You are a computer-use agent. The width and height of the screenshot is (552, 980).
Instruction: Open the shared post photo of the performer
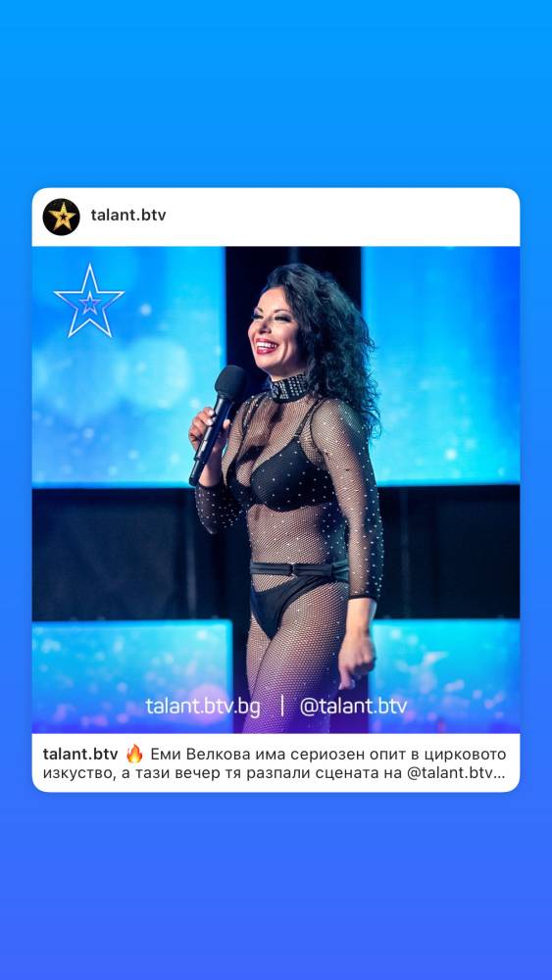click(276, 489)
